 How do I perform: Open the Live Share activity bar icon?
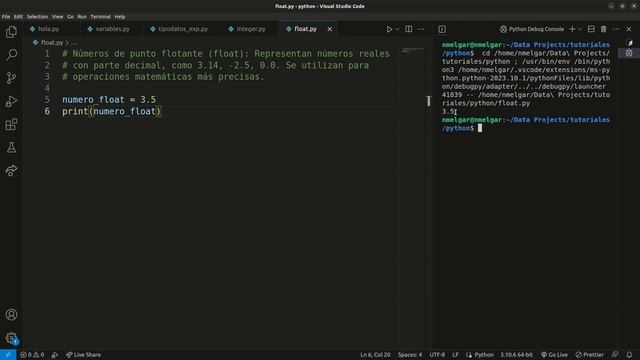tap(11, 170)
